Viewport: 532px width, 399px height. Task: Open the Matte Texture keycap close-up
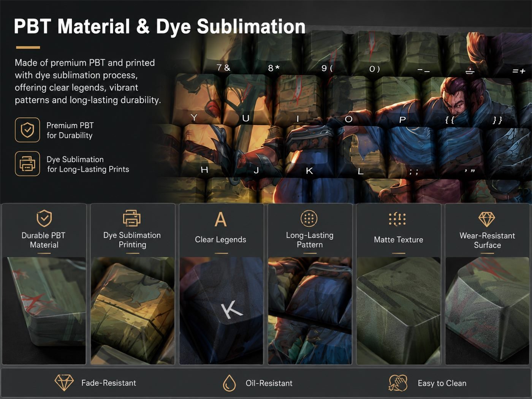(399, 311)
